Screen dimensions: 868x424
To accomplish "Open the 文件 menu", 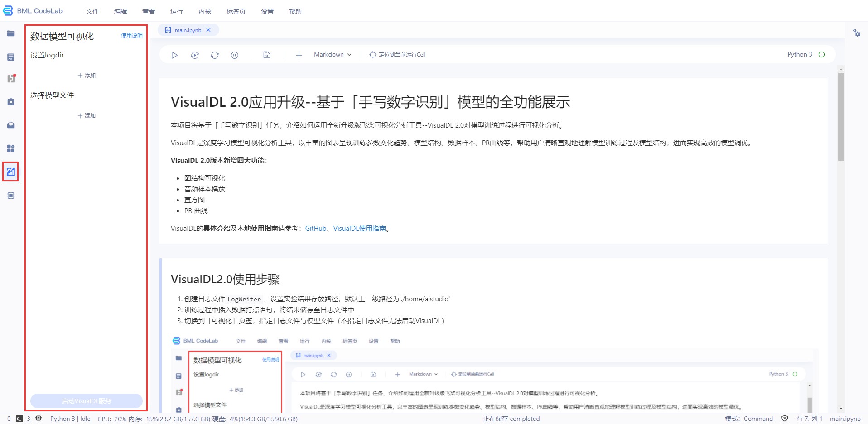I will 92,11.
